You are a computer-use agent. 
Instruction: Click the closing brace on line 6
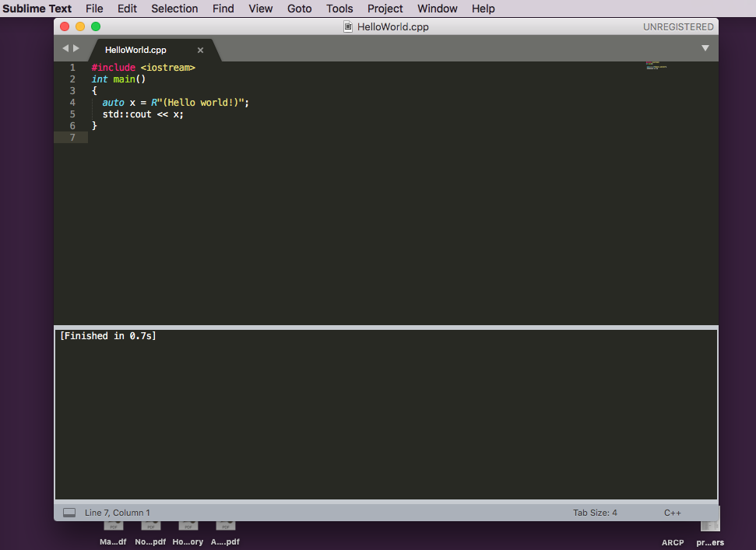click(94, 126)
